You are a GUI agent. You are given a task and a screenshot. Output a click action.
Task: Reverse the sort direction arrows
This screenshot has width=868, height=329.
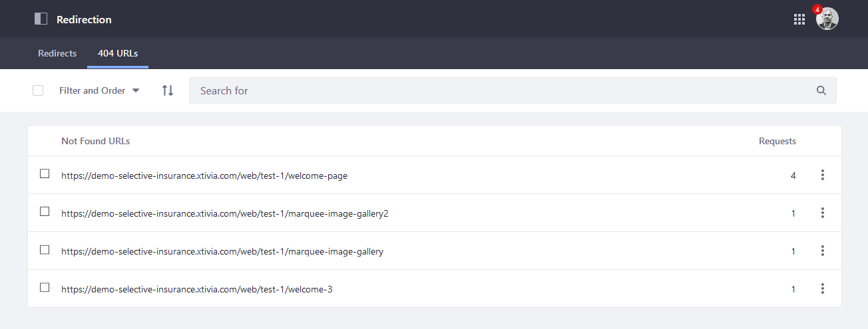(x=168, y=90)
